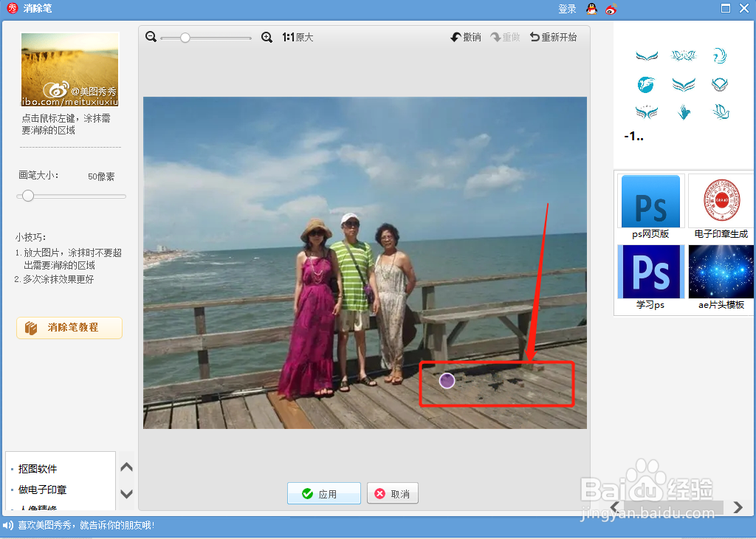Viewport: 756px width, 539px height.
Task: Click the 1:1 原大 original size button
Action: [x=298, y=37]
